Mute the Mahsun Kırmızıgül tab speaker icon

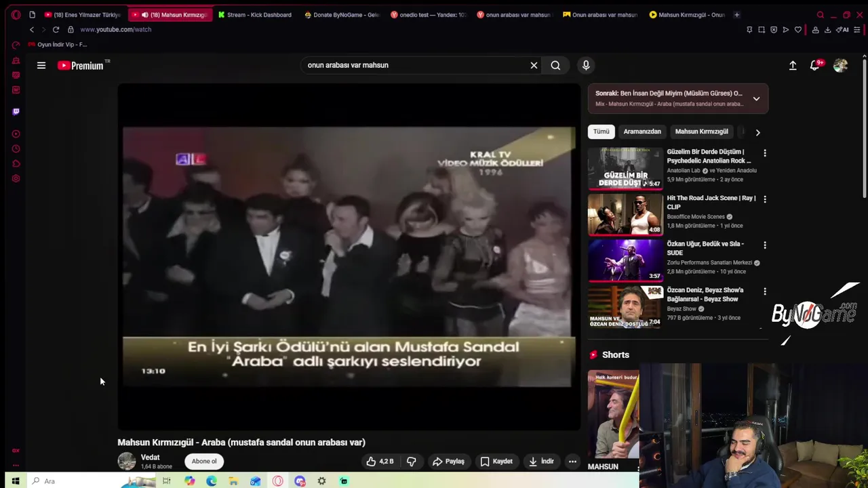coord(144,14)
